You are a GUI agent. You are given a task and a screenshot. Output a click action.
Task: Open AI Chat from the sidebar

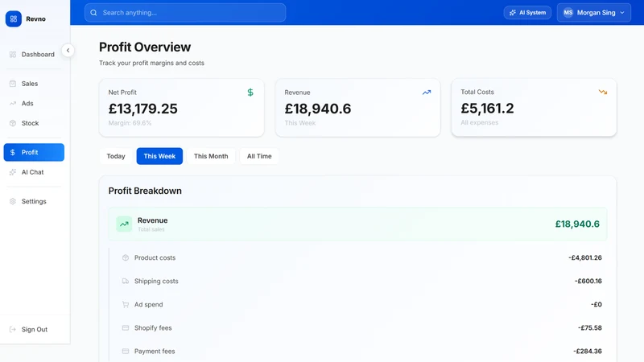click(34, 172)
